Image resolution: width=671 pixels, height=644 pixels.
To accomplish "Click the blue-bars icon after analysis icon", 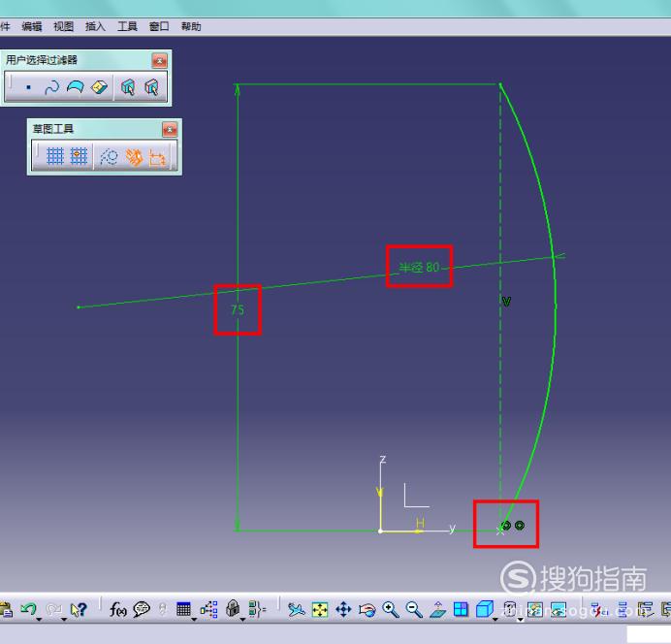I will (623, 609).
